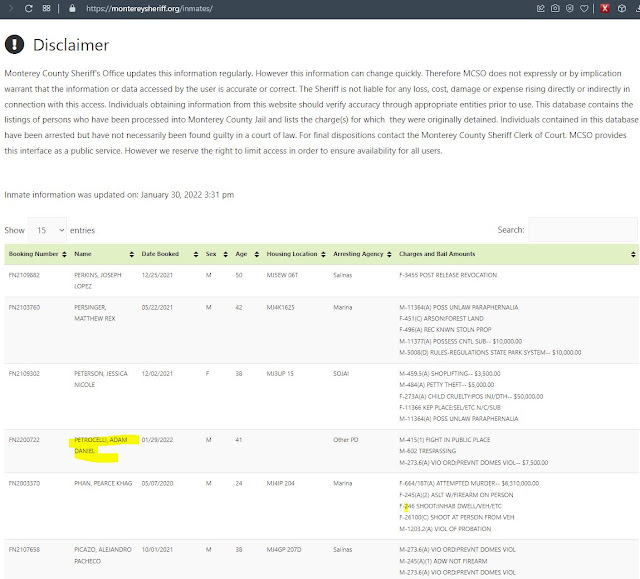Screen dimensions: 640x579
Task: Click booking number FN2103760
Action: tap(24, 307)
